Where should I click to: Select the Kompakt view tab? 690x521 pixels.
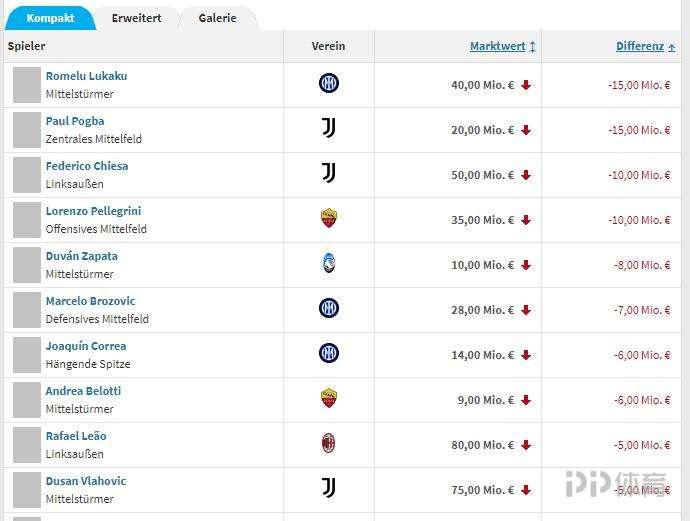pyautogui.click(x=50, y=18)
